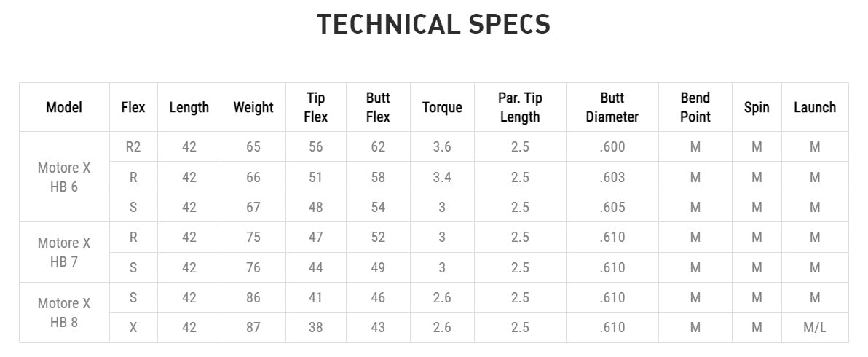Click the Tip Flex column header
This screenshot has height=357, width=868.
pos(315,107)
